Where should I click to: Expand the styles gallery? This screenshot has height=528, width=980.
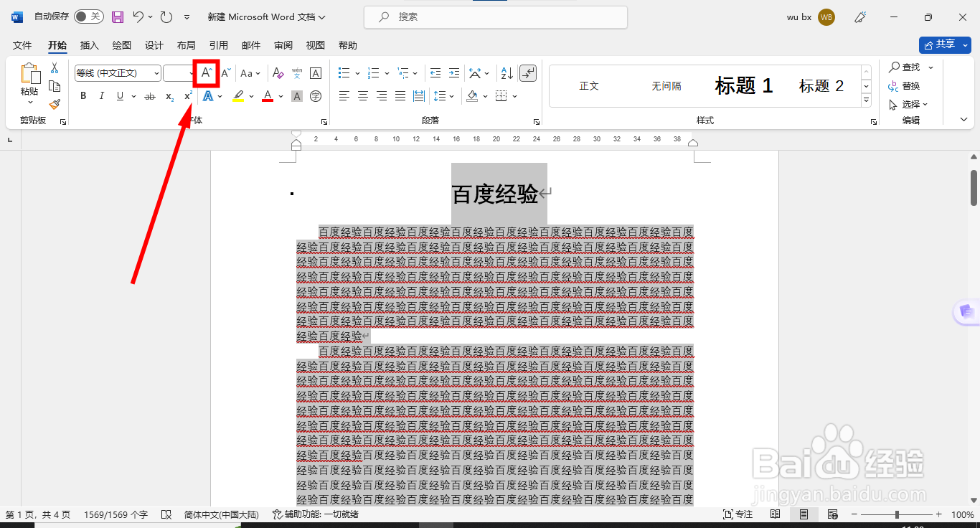click(866, 99)
